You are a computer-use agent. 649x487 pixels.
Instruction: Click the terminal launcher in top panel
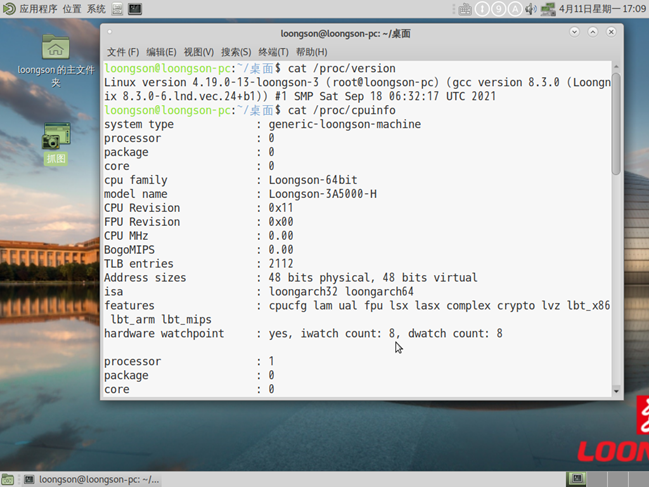coord(135,9)
